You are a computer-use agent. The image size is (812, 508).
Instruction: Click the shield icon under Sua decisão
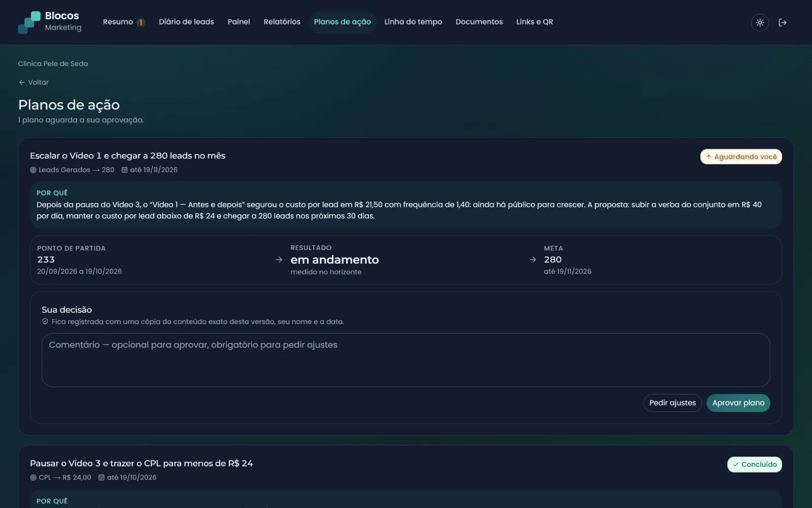point(45,322)
